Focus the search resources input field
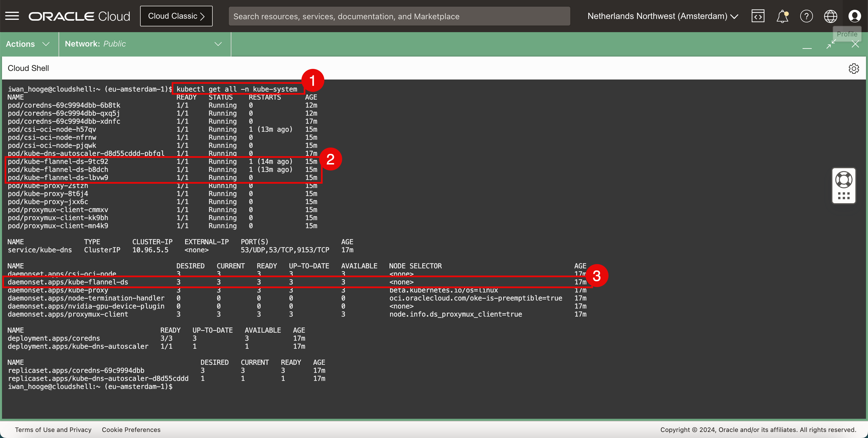 399,16
